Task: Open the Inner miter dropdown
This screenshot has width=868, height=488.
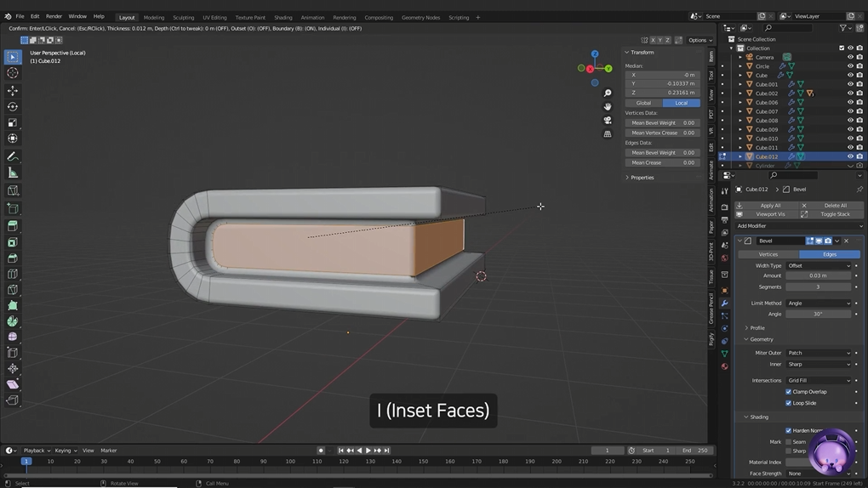Action: (x=818, y=364)
